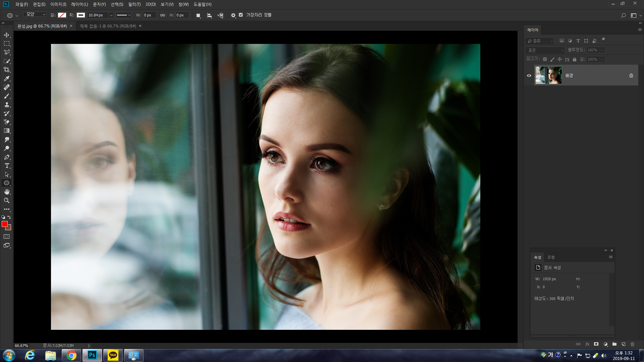Hide the 배경 layer visibility eye
This screenshot has height=362, width=644.
(x=529, y=75)
